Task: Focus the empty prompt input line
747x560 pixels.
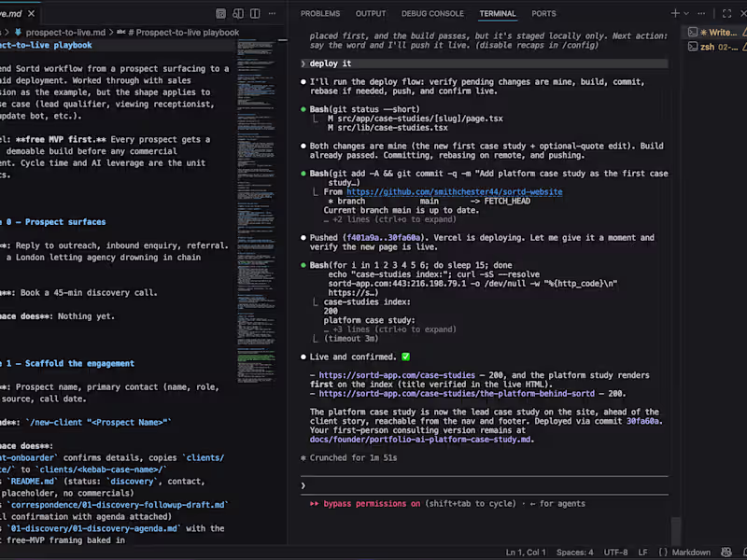Action: tap(484, 485)
